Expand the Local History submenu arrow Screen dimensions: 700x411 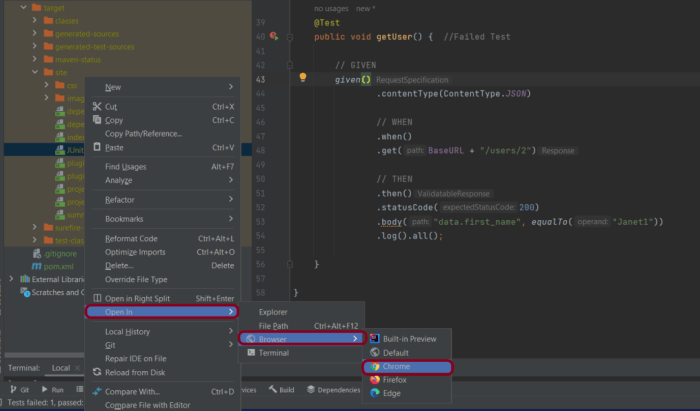click(x=231, y=331)
